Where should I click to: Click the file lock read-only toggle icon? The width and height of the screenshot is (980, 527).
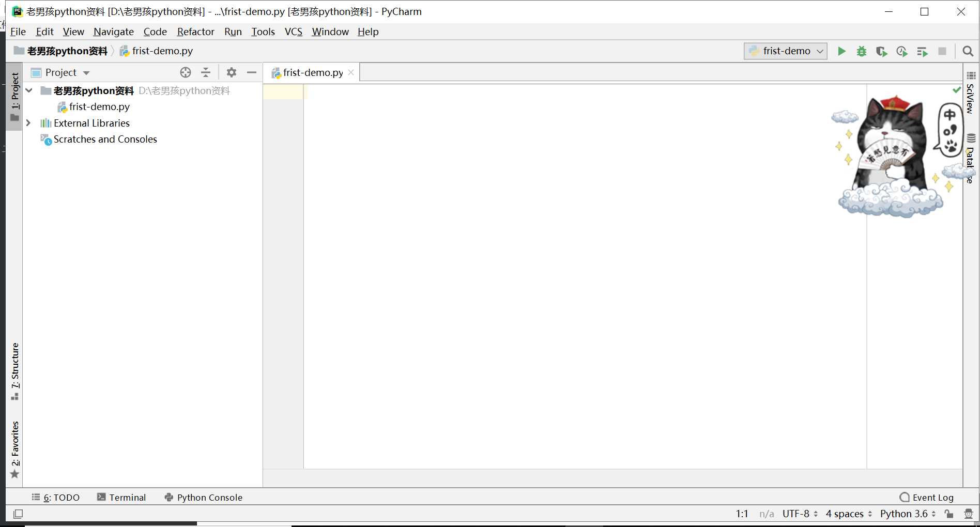(x=949, y=514)
